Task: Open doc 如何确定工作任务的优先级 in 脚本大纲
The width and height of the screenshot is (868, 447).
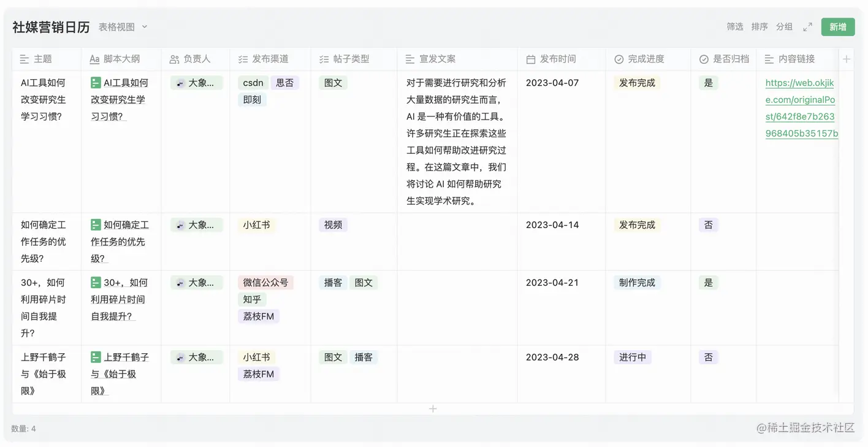Action: click(120, 242)
